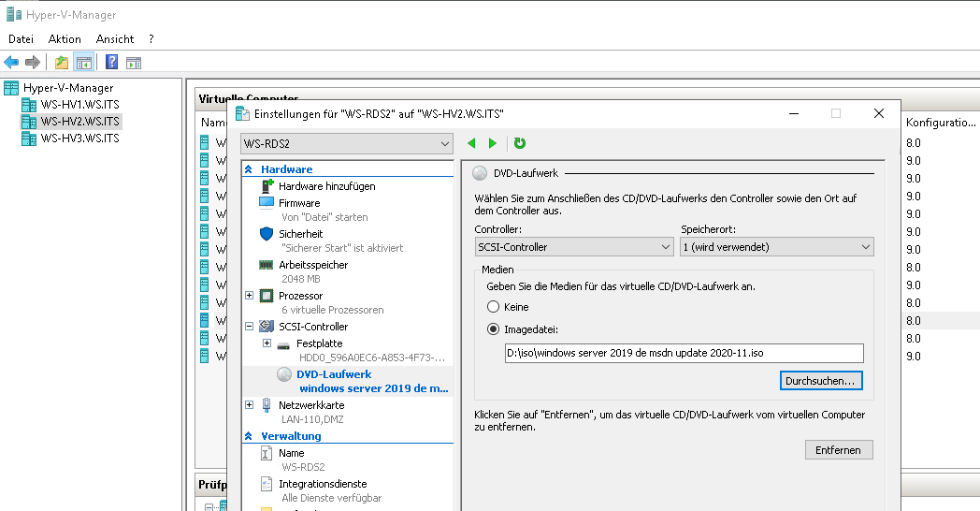Go to previous VM with green left arrow
Viewport: 980px width, 511px height.
coord(471,143)
